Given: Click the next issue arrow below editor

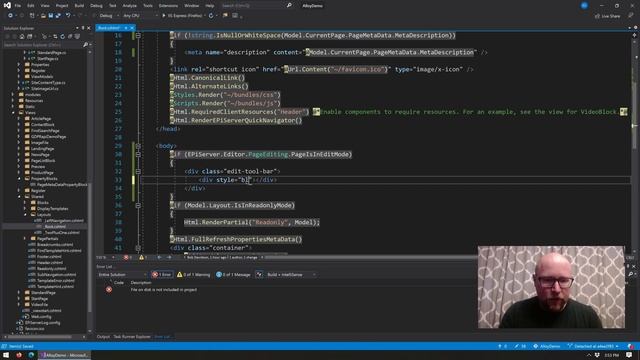Looking at the screenshot, I should tap(169, 258).
